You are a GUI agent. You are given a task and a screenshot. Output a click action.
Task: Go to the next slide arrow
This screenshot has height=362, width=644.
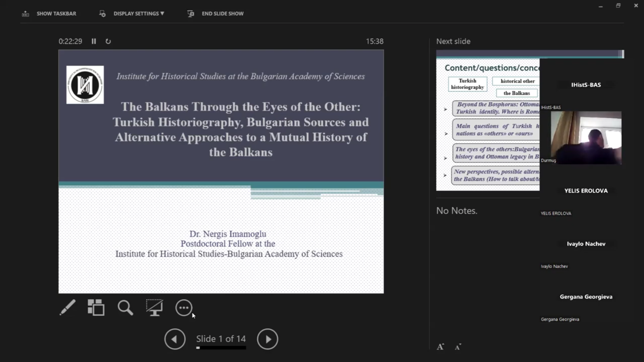[x=267, y=339]
